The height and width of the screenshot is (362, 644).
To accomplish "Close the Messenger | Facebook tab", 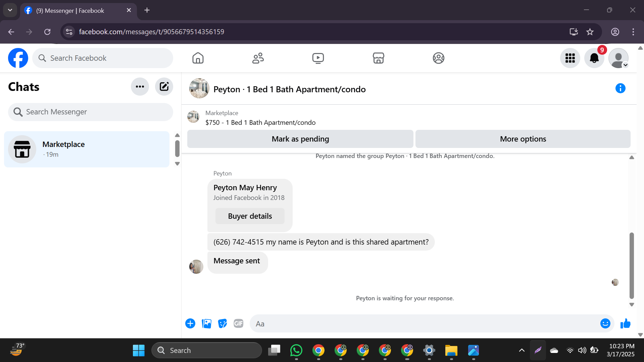I will tap(129, 10).
